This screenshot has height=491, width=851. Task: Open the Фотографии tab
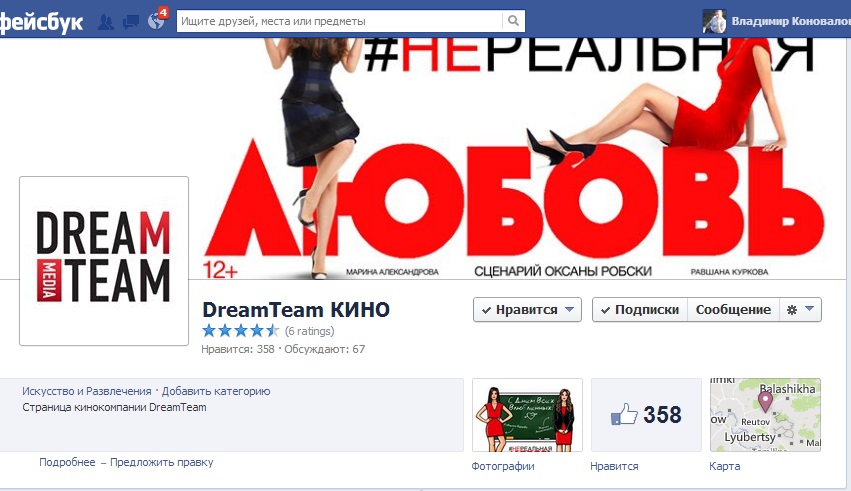pos(503,466)
